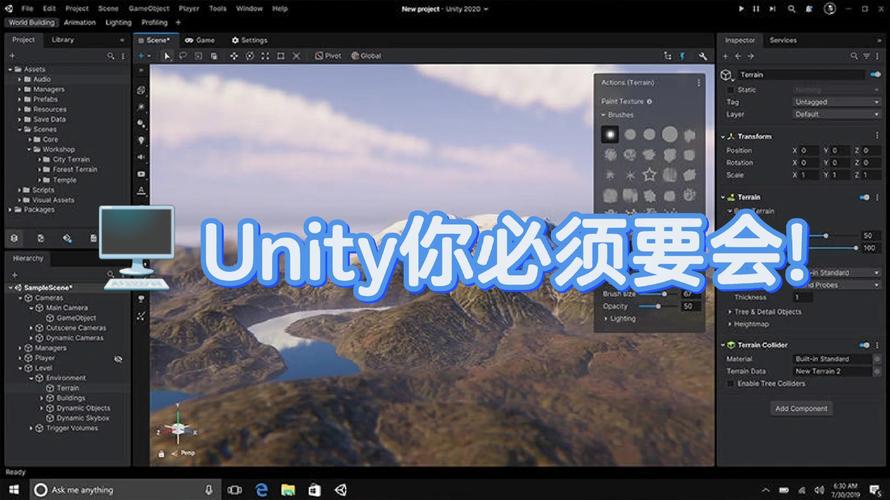
Task: Open the account avatar icon
Action: (x=829, y=9)
